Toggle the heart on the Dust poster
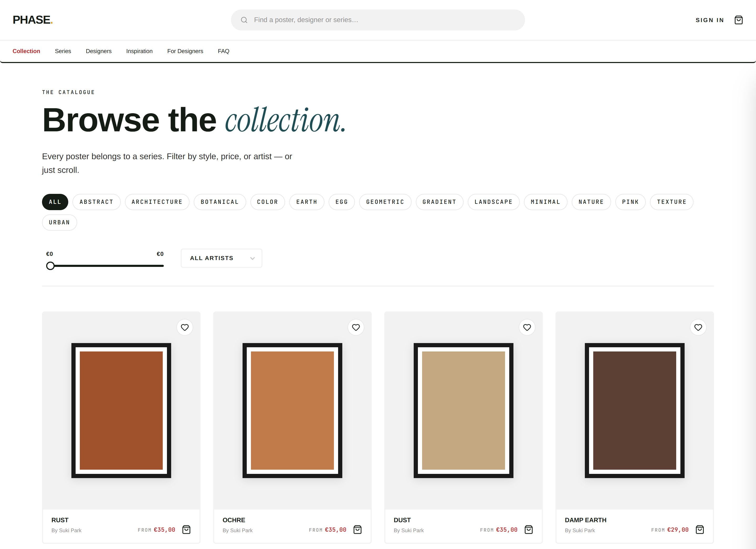This screenshot has width=756, height=549. click(527, 327)
